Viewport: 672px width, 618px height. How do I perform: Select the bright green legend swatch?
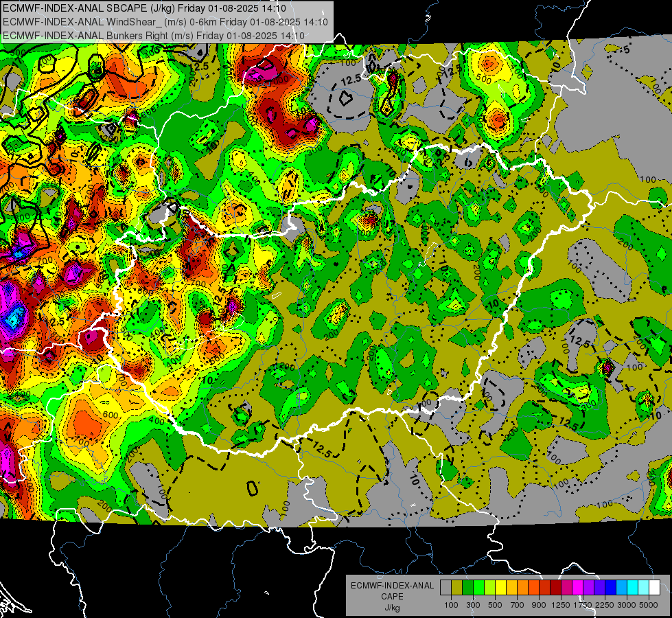pyautogui.click(x=478, y=588)
